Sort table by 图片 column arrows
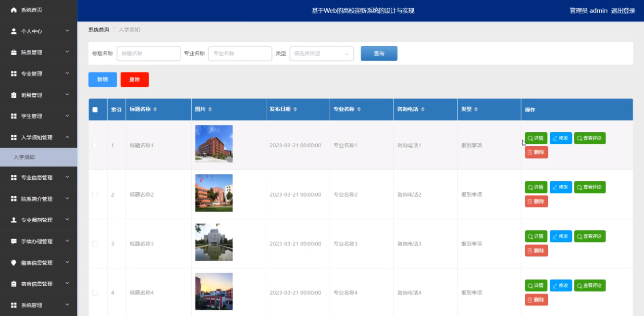This screenshot has height=316, width=644. [x=211, y=110]
